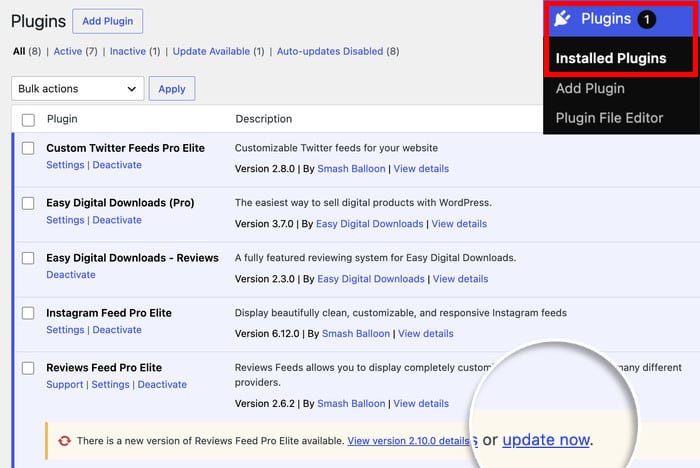Deactivate Easy Digital Downloads - Reviews

(71, 275)
